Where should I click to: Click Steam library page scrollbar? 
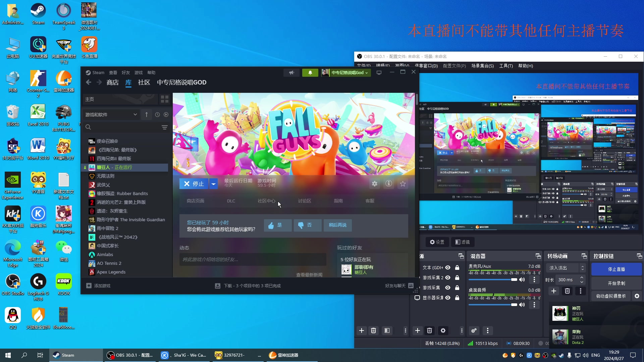click(417, 99)
